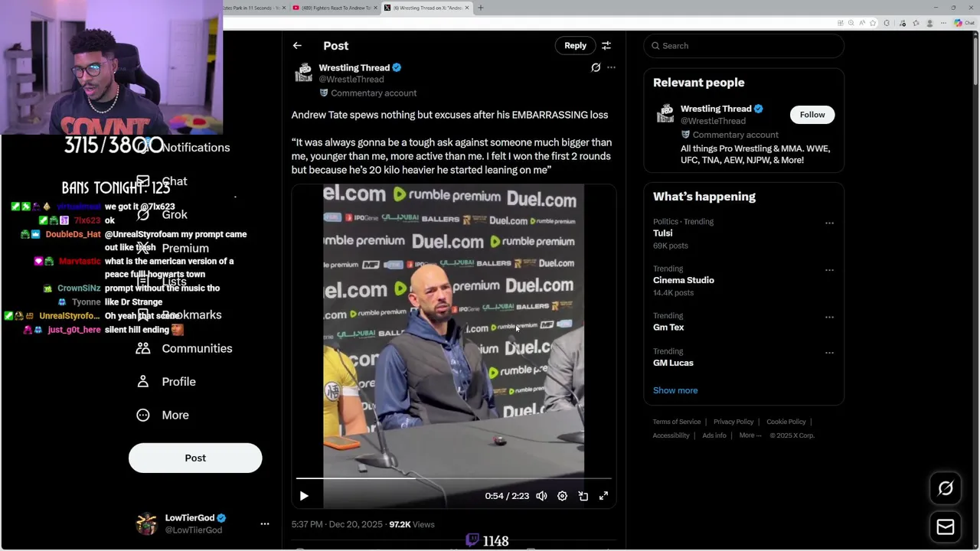Open the Tulsi trending topic

pyautogui.click(x=663, y=233)
